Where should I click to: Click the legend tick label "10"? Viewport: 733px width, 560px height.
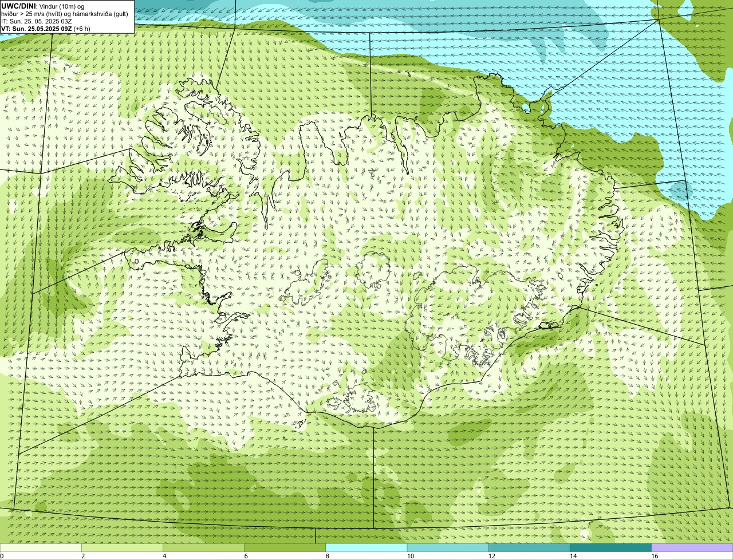click(x=411, y=556)
